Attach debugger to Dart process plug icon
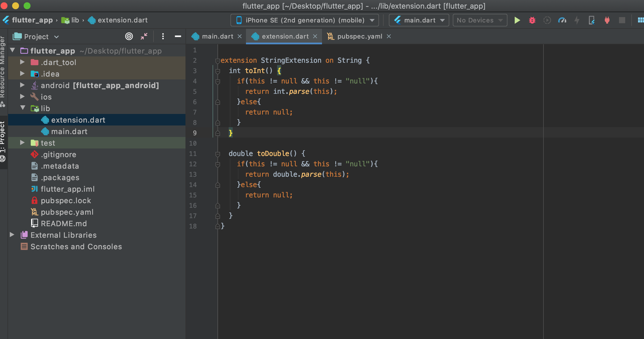 coord(607,20)
